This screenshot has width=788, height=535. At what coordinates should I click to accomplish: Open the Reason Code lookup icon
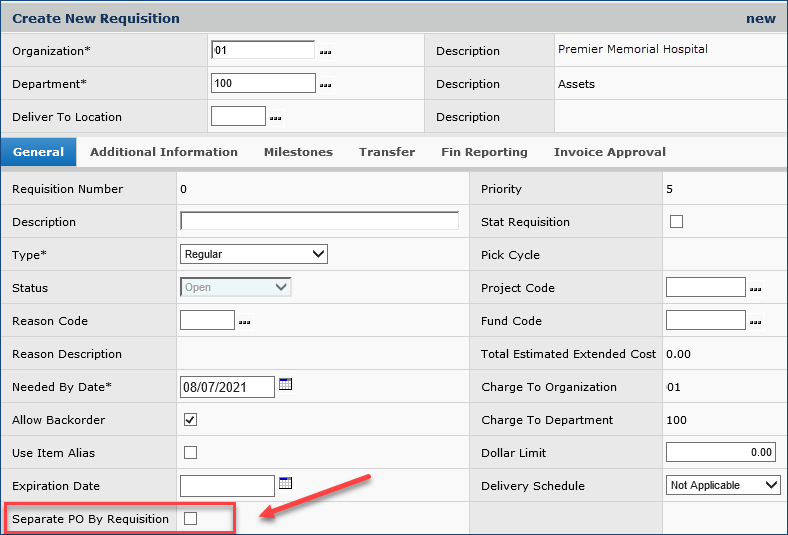coord(244,322)
